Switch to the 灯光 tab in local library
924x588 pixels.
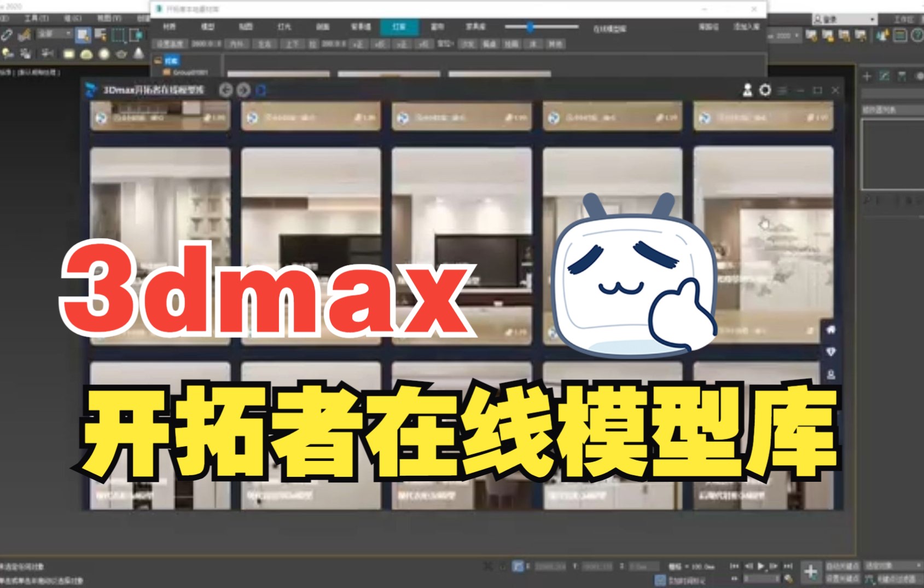(284, 26)
